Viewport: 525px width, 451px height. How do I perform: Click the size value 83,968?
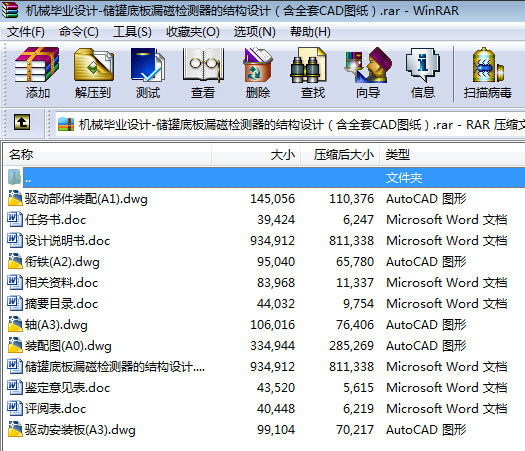coord(276,283)
